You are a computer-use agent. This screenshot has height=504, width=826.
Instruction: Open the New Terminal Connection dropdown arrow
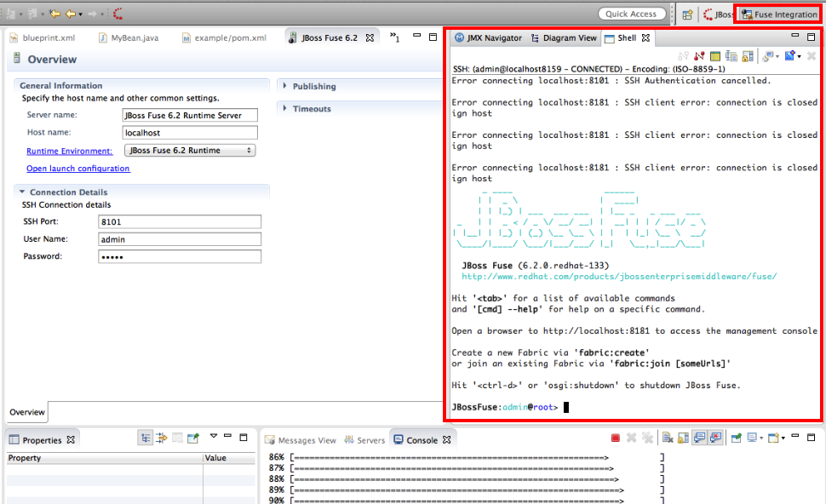coord(799,56)
